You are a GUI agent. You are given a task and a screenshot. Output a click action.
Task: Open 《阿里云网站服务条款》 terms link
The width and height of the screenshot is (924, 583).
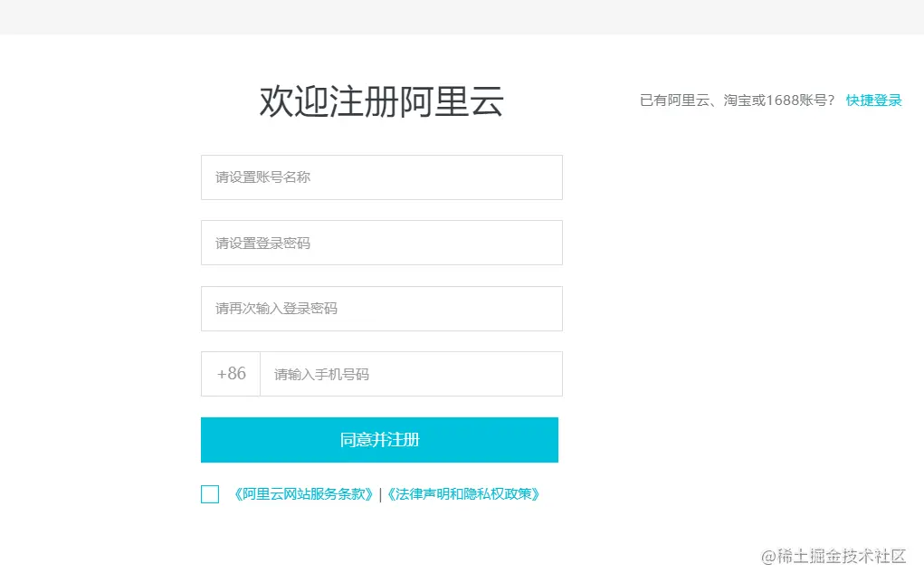[304, 494]
